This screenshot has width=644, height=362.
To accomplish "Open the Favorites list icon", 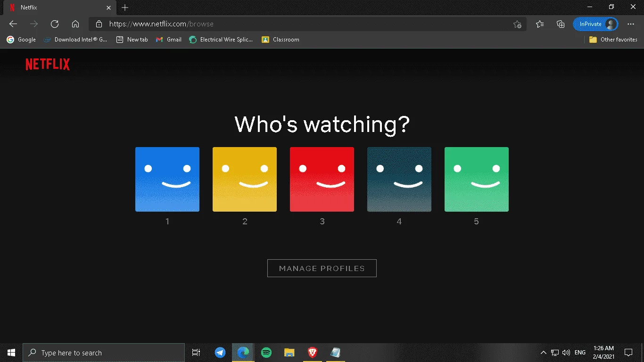I will coord(540,24).
